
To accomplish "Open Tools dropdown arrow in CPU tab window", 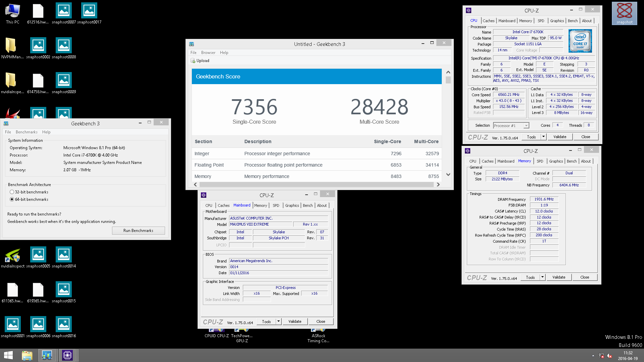I will tap(543, 137).
